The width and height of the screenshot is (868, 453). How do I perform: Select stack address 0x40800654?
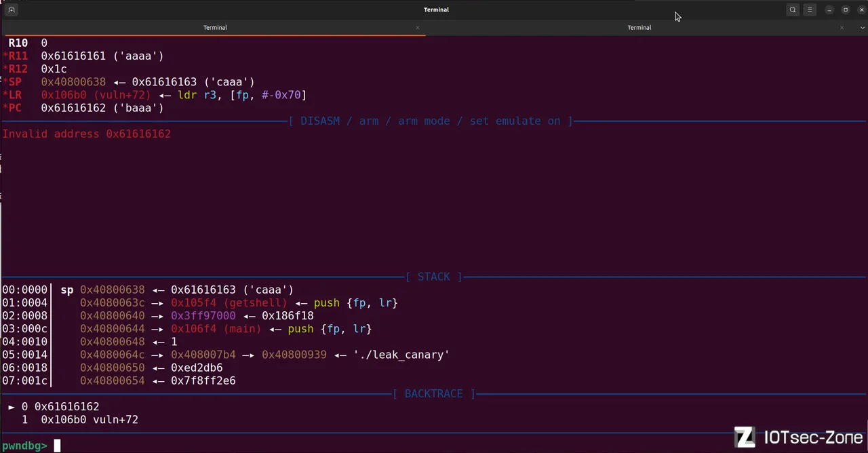[113, 380]
